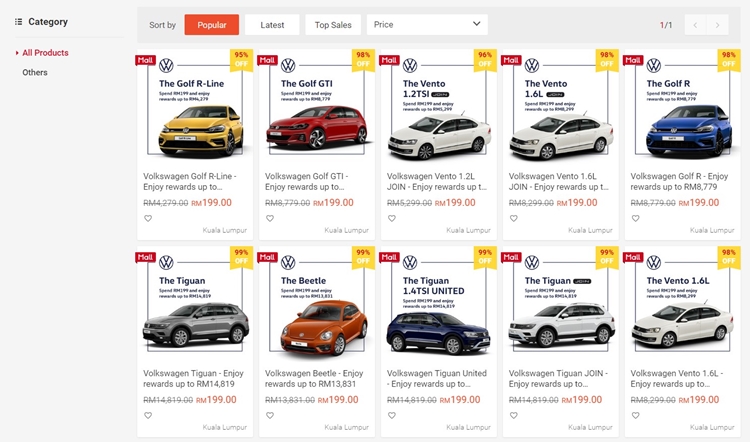The image size is (750, 442).
Task: Click the RM5,299.00 strikethrough price
Action: pyautogui.click(x=409, y=203)
